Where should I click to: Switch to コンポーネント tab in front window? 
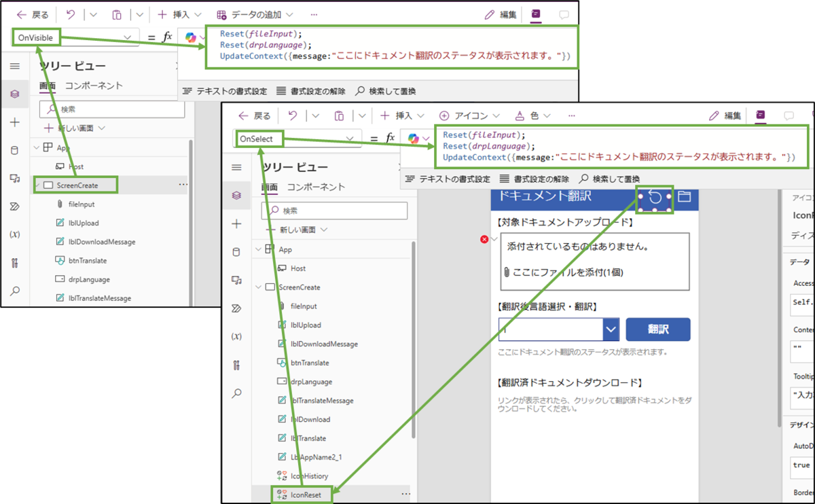(x=316, y=187)
